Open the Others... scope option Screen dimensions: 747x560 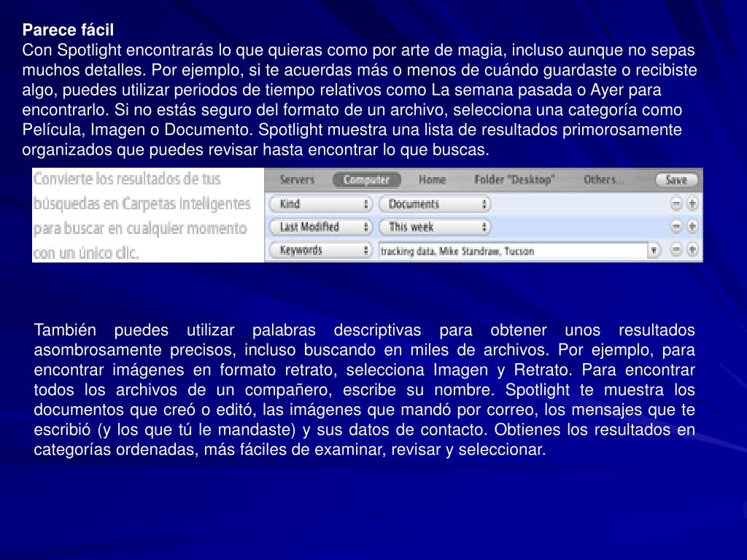pos(603,179)
